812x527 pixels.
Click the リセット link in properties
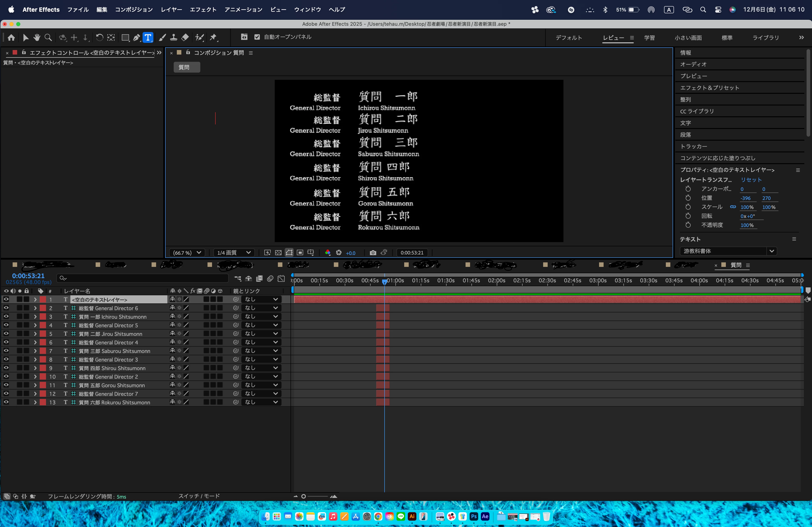751,180
